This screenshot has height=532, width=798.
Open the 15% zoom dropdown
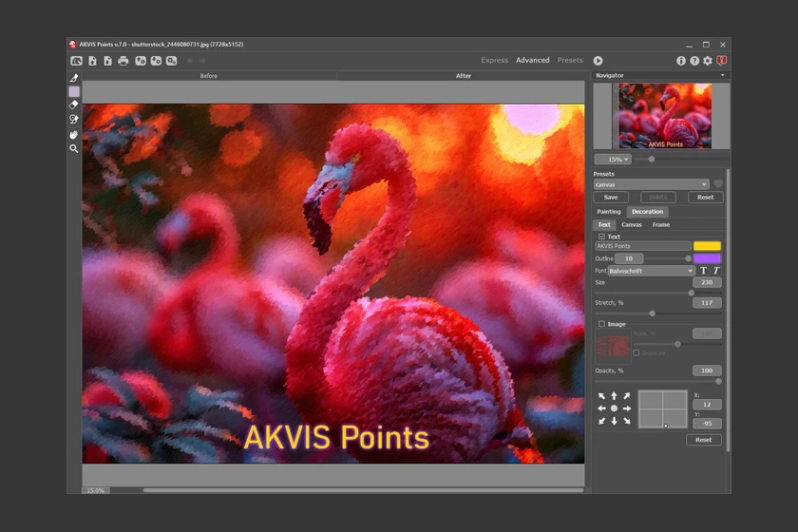614,160
